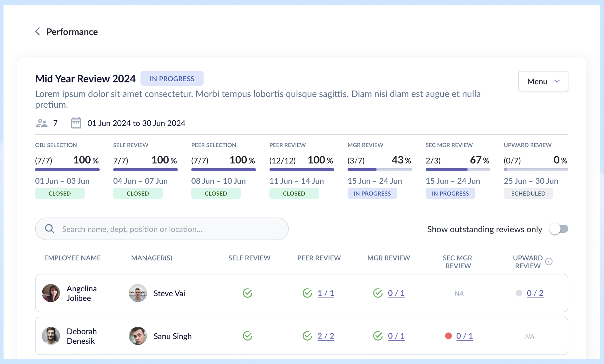Click grey status dot in Angelina's upward review

click(519, 293)
